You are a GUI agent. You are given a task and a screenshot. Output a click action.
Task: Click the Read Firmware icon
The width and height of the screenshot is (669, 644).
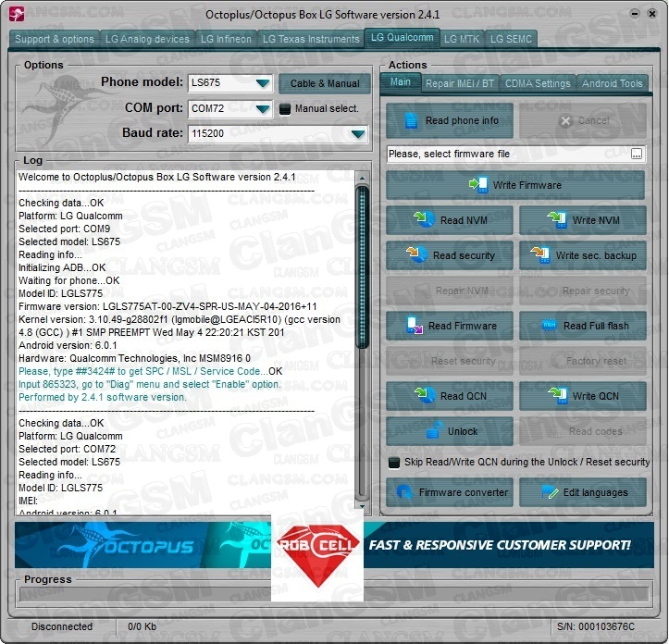tap(415, 326)
